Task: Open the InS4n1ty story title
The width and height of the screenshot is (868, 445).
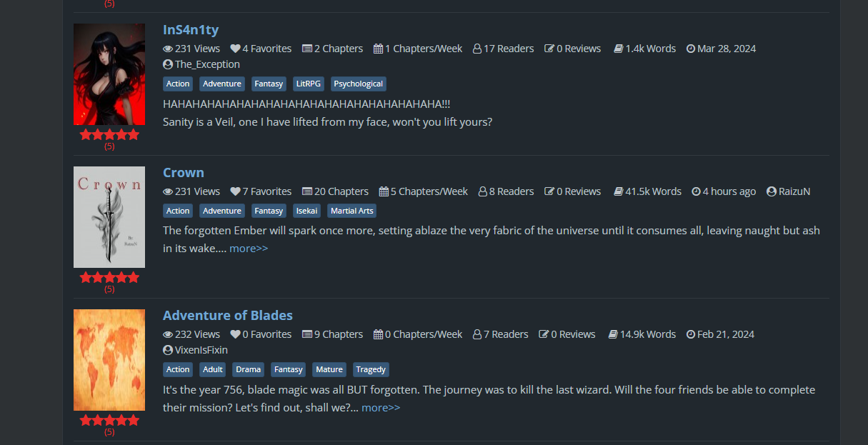Action: [x=191, y=29]
